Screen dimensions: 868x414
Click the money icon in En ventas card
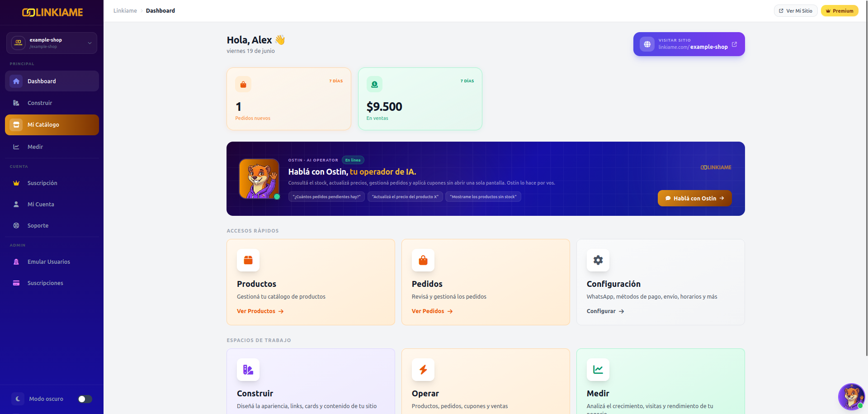pos(374,84)
